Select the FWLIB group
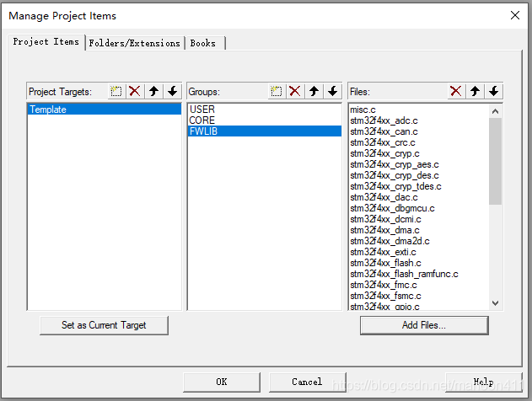 click(x=265, y=131)
